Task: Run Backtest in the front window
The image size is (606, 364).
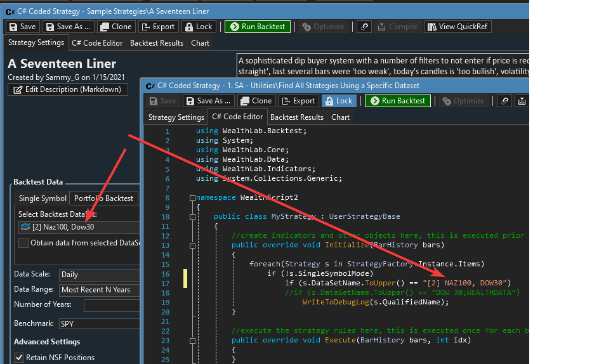Action: click(398, 101)
